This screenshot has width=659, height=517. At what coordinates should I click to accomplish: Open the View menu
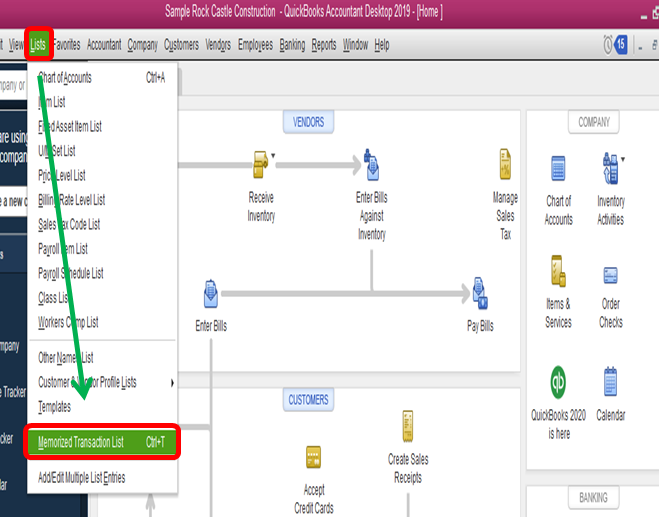click(x=16, y=45)
